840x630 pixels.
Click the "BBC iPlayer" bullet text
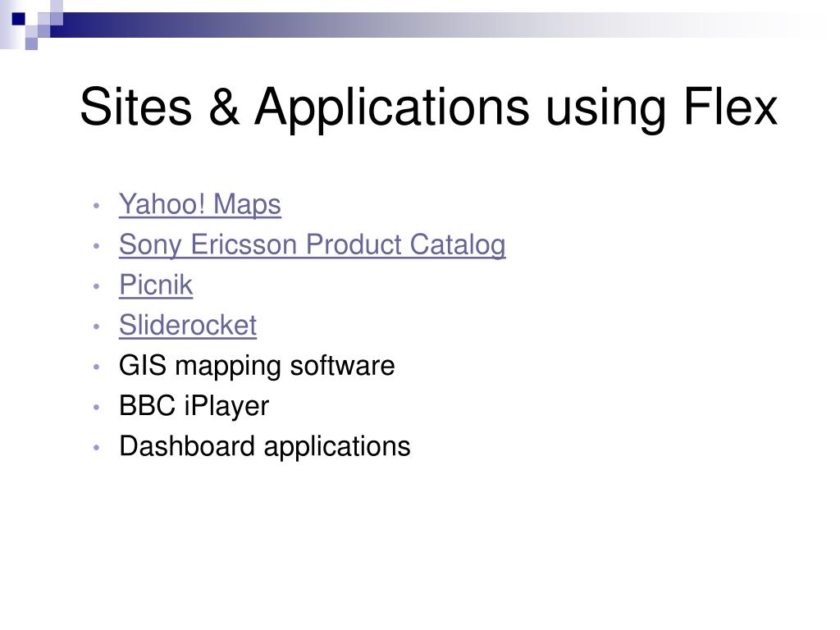[194, 406]
